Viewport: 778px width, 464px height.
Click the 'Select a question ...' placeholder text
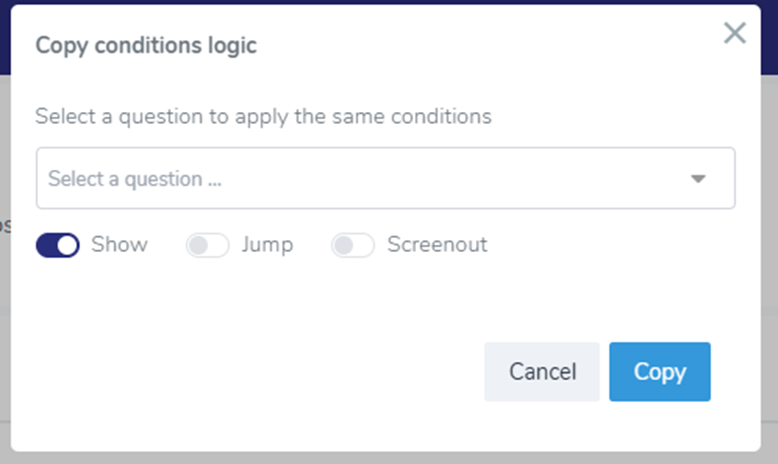click(x=135, y=179)
